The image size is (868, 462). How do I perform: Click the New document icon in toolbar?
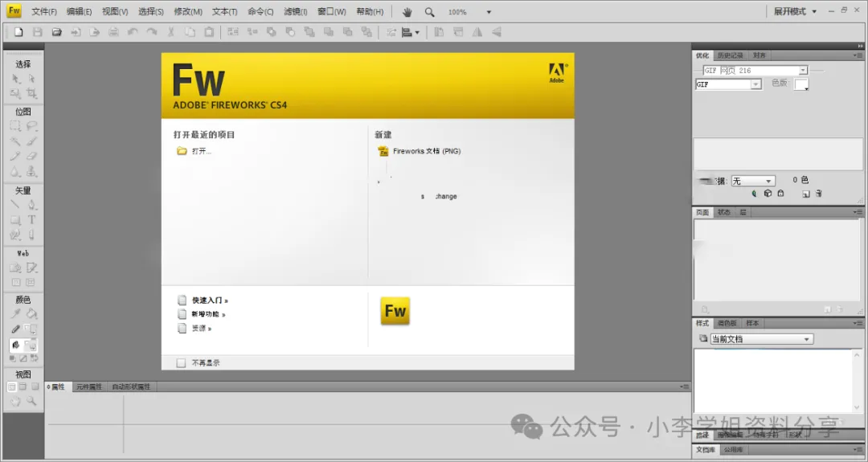pyautogui.click(x=18, y=32)
